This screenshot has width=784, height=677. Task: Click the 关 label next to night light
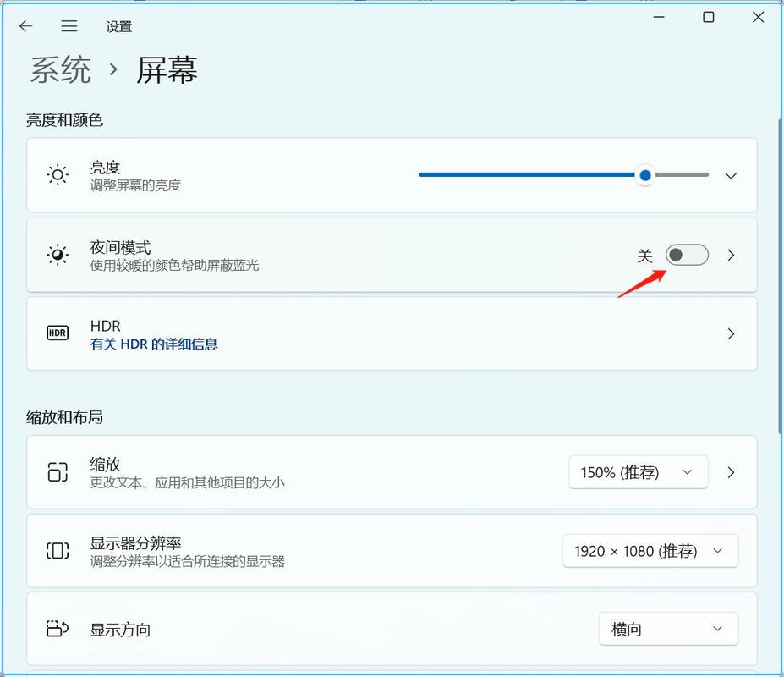click(x=645, y=255)
